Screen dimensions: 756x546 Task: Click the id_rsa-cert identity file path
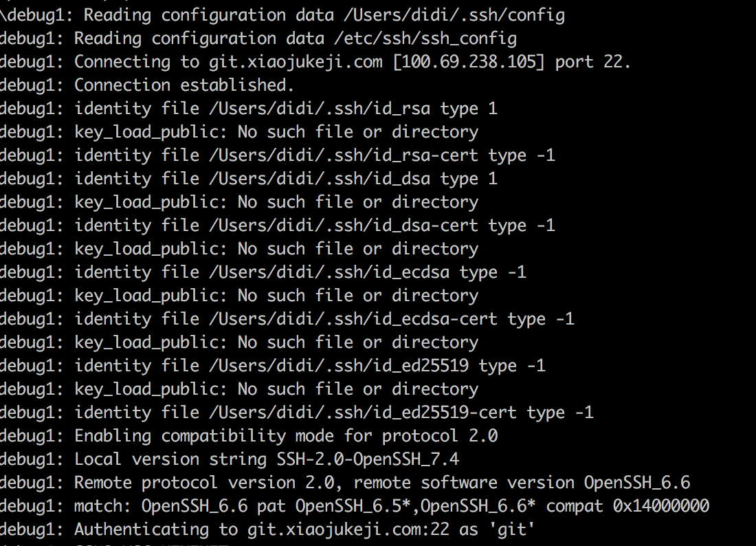coord(320,155)
